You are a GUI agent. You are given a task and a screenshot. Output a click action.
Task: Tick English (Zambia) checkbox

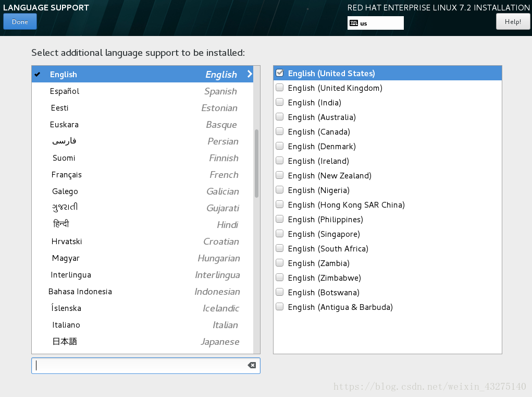pos(280,263)
